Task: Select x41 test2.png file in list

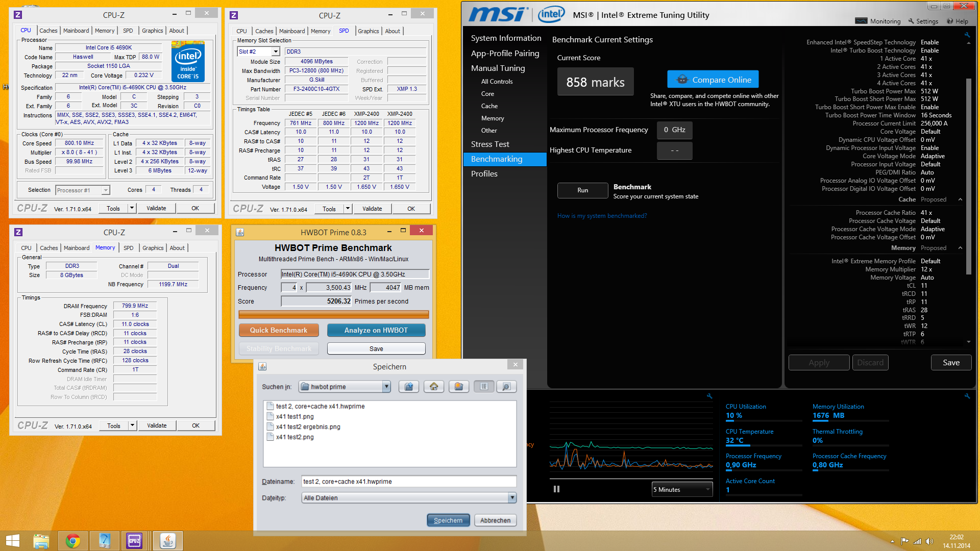Action: [x=290, y=437]
